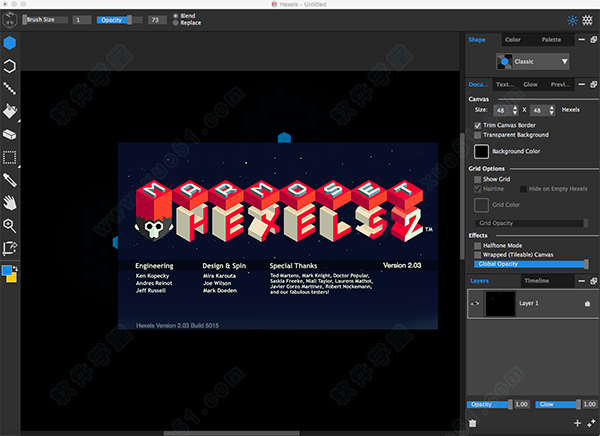Enable Show Grid checkbox
This screenshot has width=600, height=436.
(x=478, y=179)
